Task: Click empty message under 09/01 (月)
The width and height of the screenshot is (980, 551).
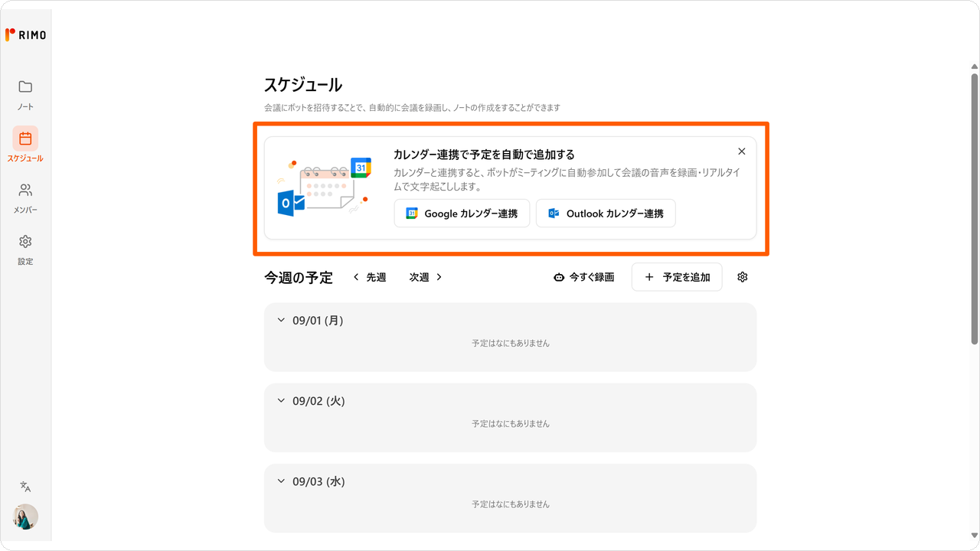Action: (x=511, y=343)
